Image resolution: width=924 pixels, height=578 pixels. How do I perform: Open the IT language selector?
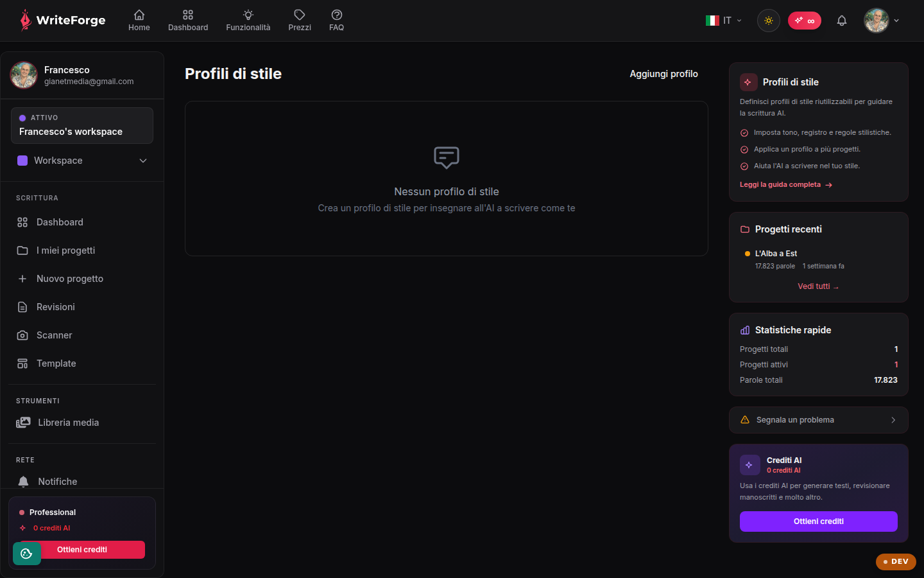click(x=724, y=21)
